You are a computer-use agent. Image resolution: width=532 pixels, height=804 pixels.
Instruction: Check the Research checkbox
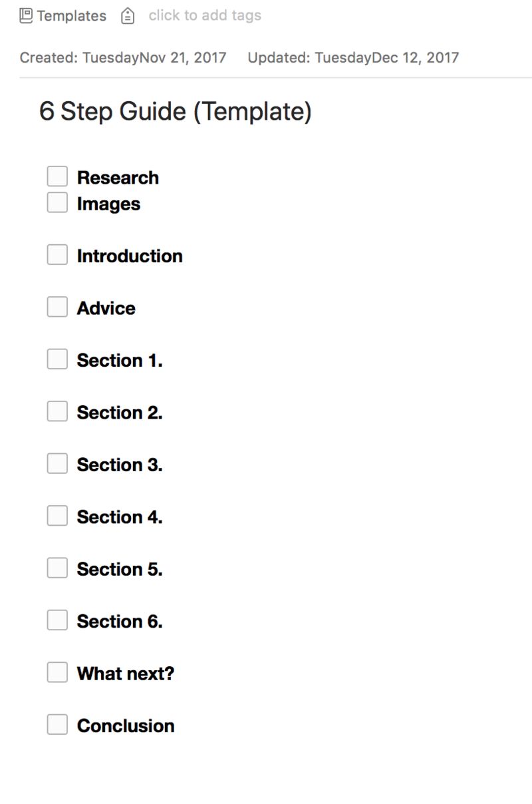coord(57,177)
